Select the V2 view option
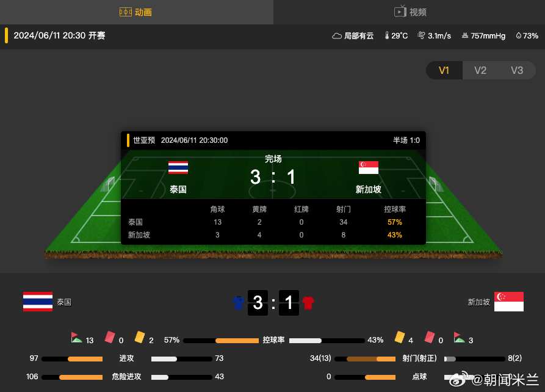Screen dimensions: 545x392 [480, 70]
